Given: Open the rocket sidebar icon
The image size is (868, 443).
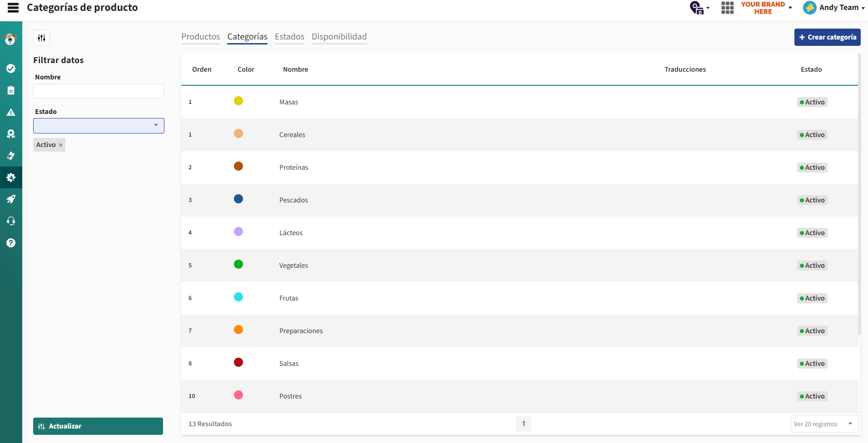Looking at the screenshot, I should pyautogui.click(x=11, y=199).
